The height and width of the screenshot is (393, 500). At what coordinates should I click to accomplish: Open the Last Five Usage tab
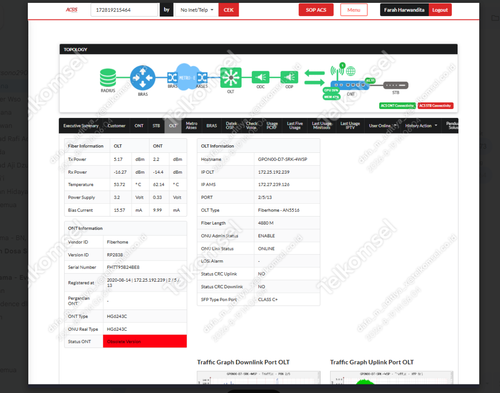coord(295,126)
